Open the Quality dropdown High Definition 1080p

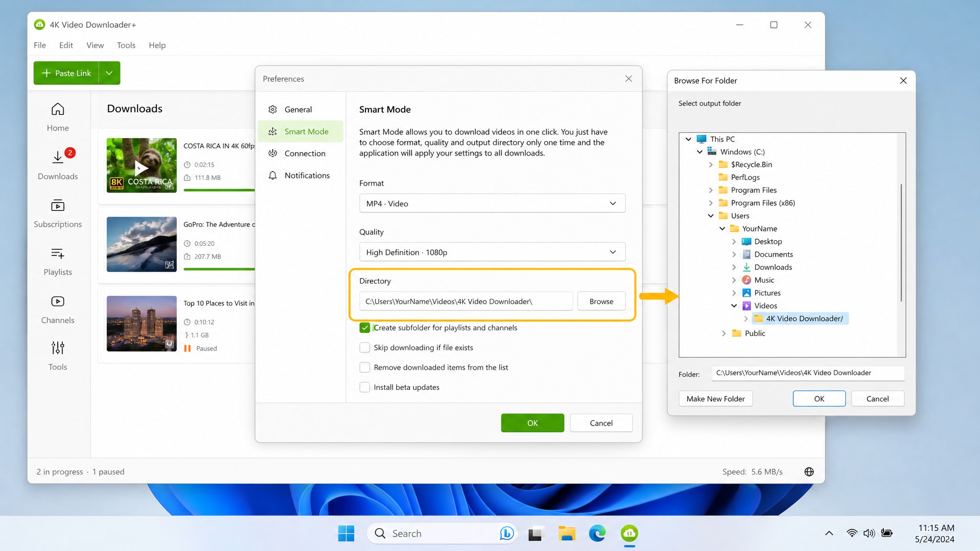pyautogui.click(x=492, y=252)
